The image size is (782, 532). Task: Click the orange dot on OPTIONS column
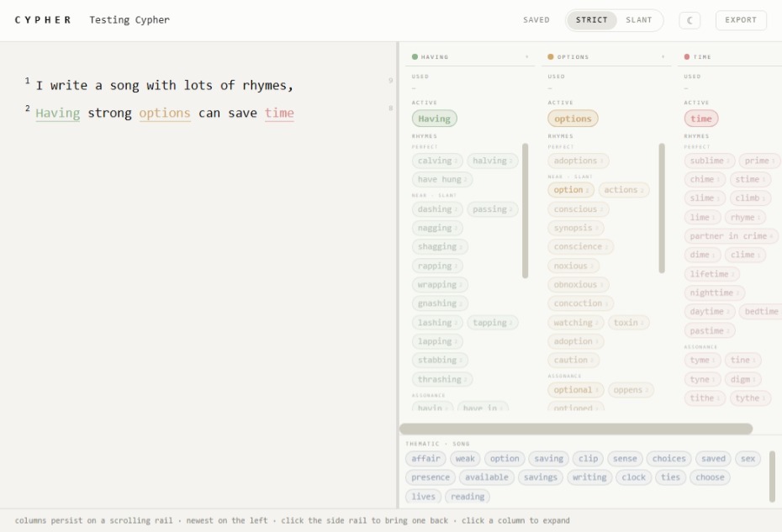tap(551, 57)
